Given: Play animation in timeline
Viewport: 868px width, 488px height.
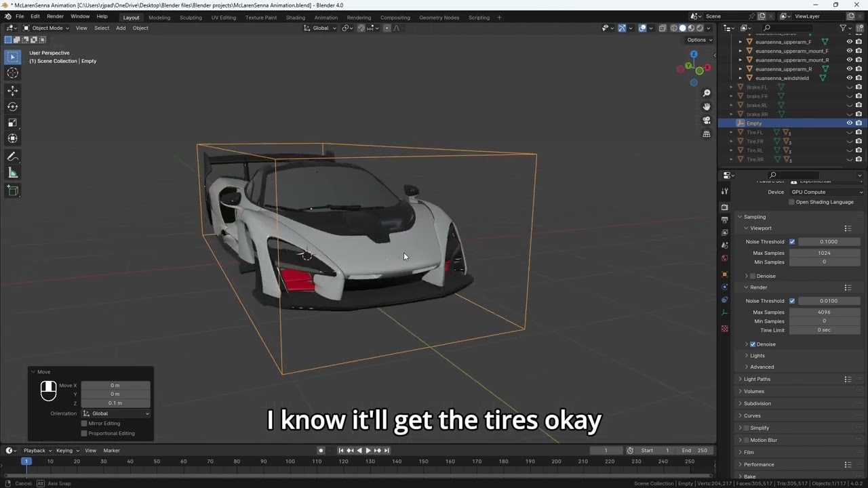Looking at the screenshot, I should [368, 451].
